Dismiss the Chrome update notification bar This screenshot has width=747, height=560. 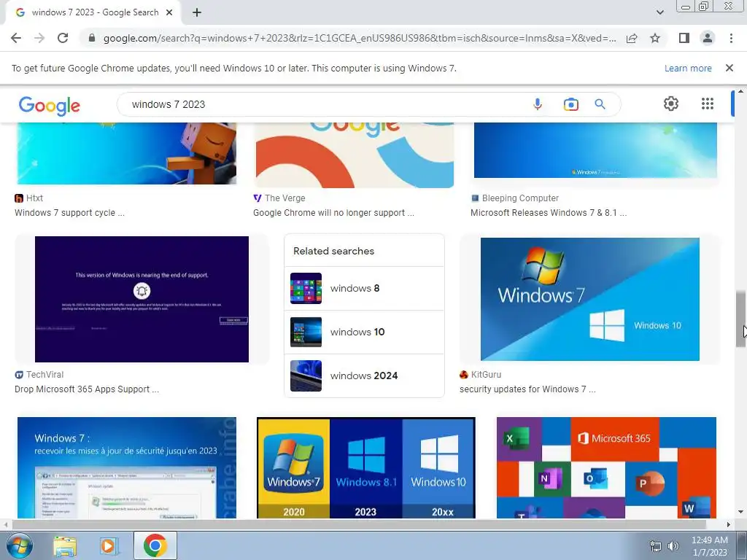(729, 68)
